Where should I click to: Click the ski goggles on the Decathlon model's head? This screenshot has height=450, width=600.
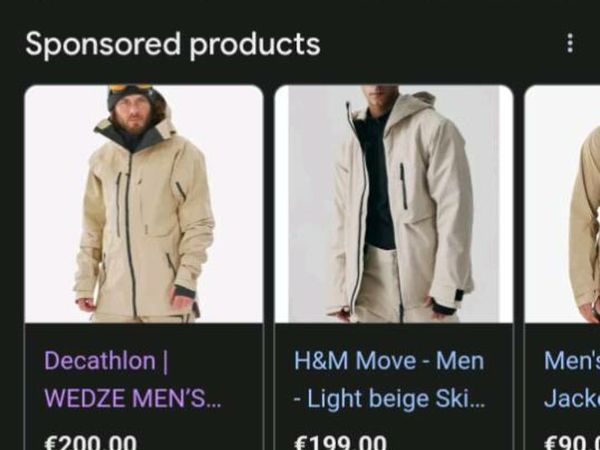pyautogui.click(x=130, y=88)
